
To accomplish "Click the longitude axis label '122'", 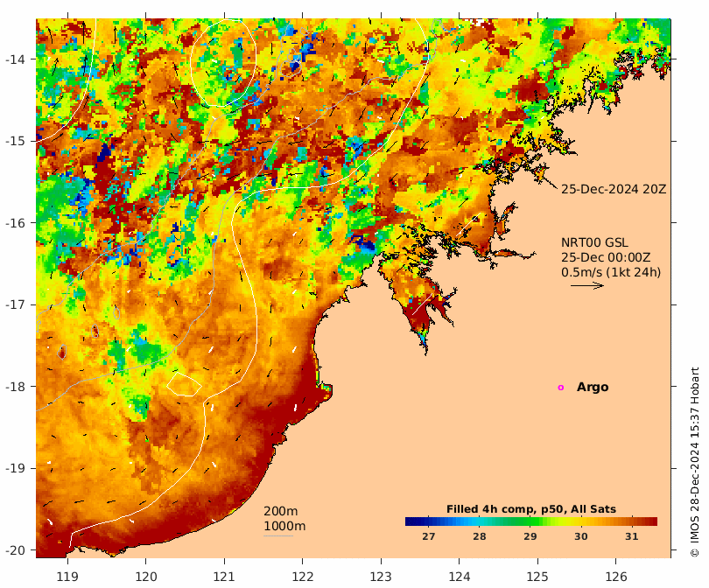I will pyautogui.click(x=303, y=577).
